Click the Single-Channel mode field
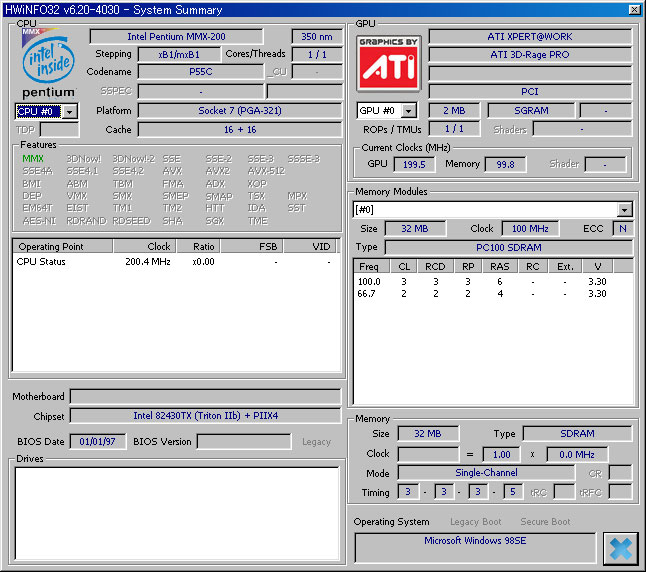 [x=486, y=473]
